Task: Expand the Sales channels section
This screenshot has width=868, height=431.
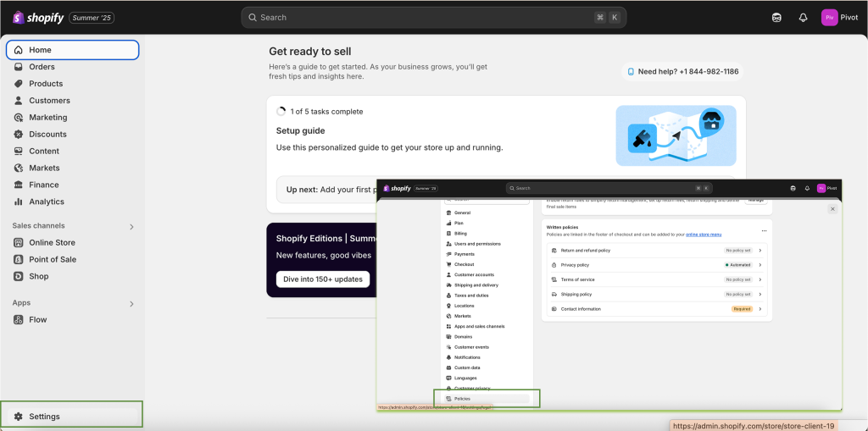Action: (x=131, y=227)
